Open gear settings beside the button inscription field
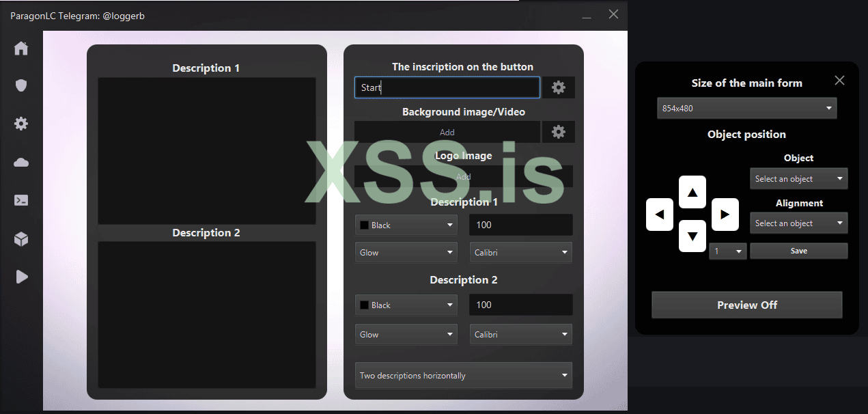Image resolution: width=868 pixels, height=414 pixels. coord(559,87)
